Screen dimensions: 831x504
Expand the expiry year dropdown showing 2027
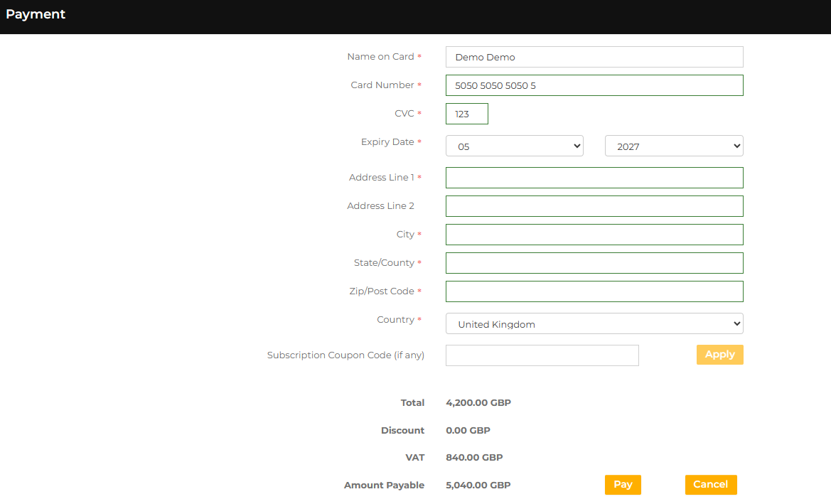673,146
